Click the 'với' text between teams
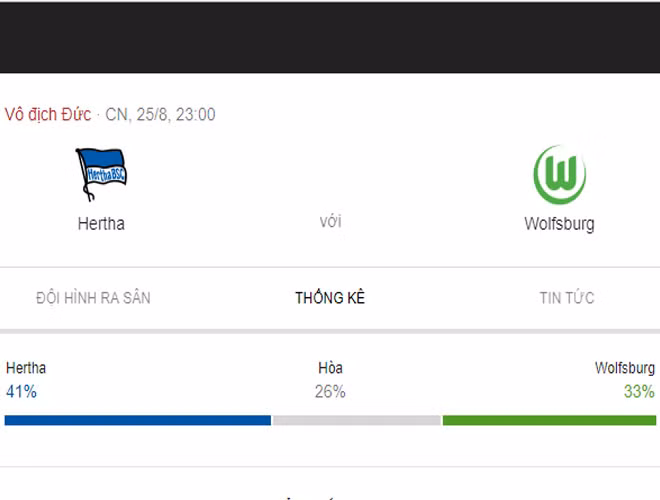Screen dimensions: 660x500 [x=330, y=221]
